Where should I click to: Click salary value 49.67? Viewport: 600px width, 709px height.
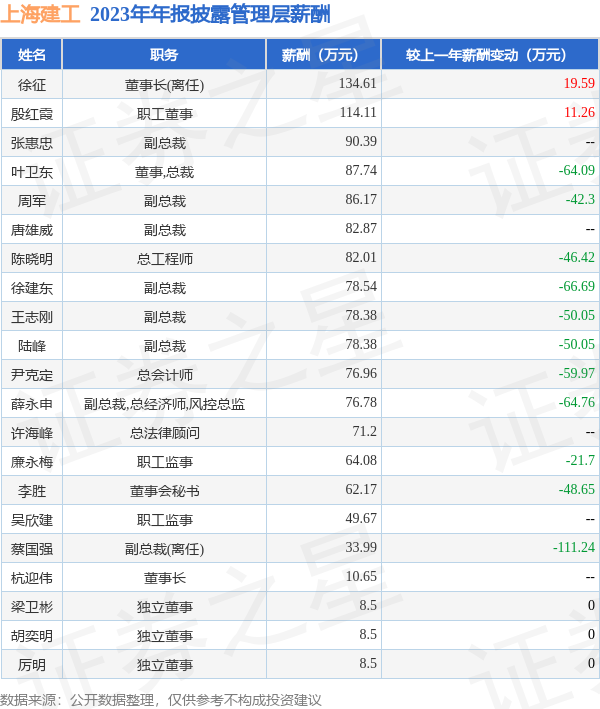click(x=361, y=518)
